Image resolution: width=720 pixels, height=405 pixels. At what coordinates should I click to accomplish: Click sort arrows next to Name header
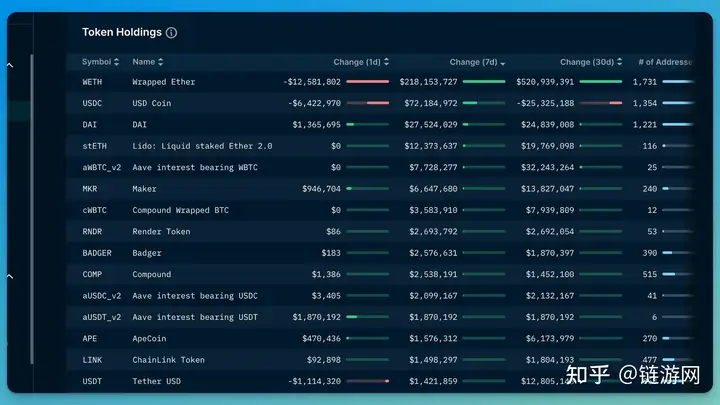tap(162, 62)
